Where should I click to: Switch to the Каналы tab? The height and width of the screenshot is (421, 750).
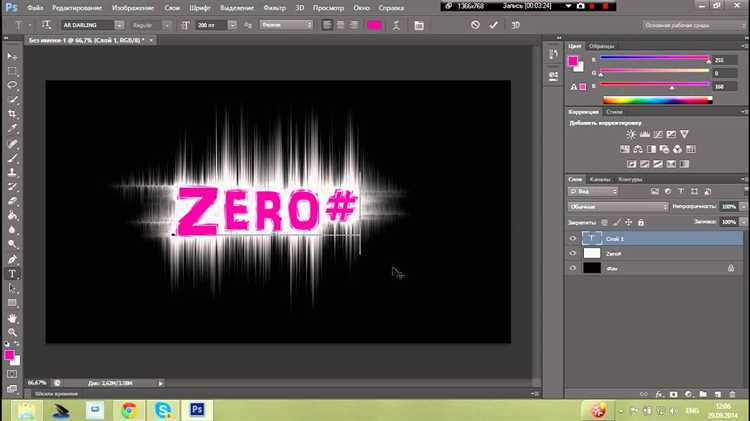tap(602, 179)
